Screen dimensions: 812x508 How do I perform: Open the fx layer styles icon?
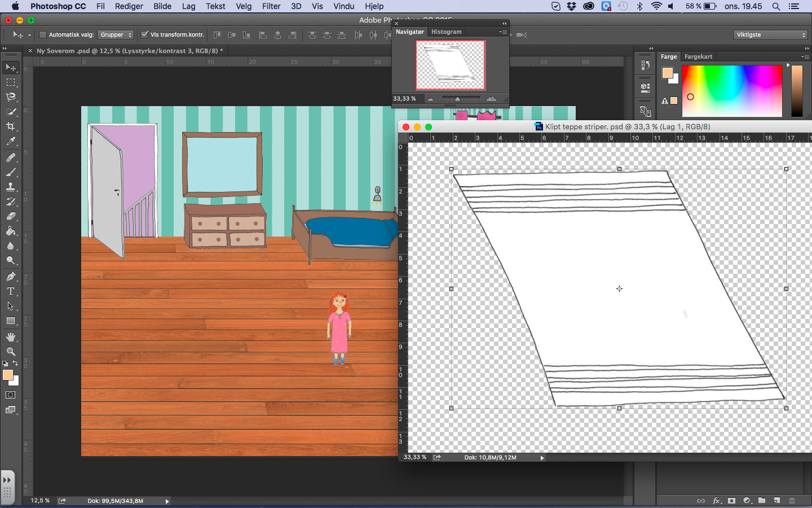pos(717,501)
